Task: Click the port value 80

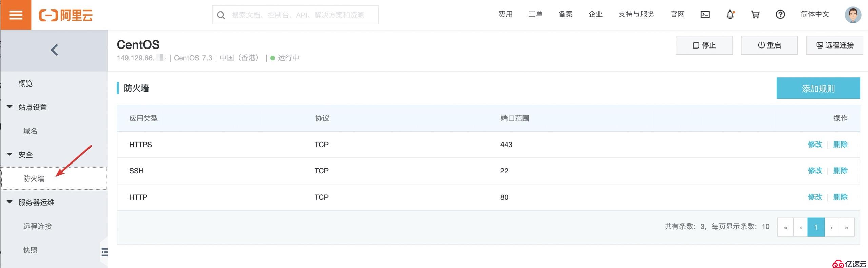Action: click(504, 197)
